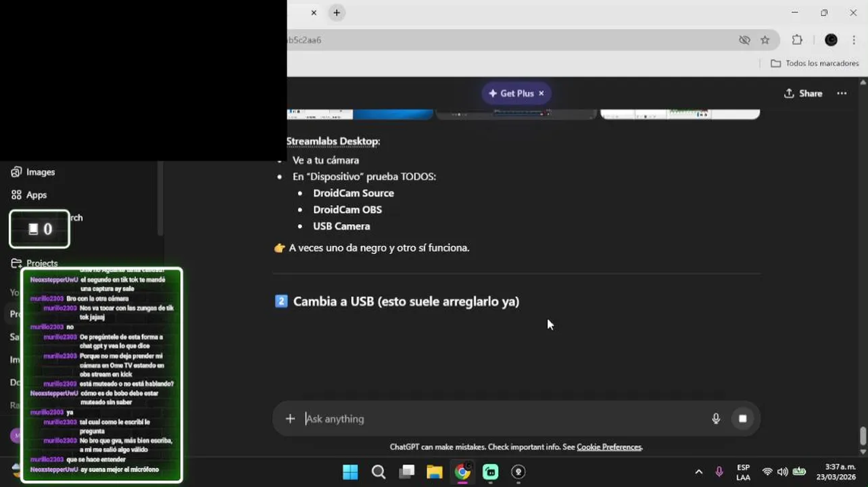Show hidden system tray icons
The width and height of the screenshot is (868, 487).
(x=698, y=472)
